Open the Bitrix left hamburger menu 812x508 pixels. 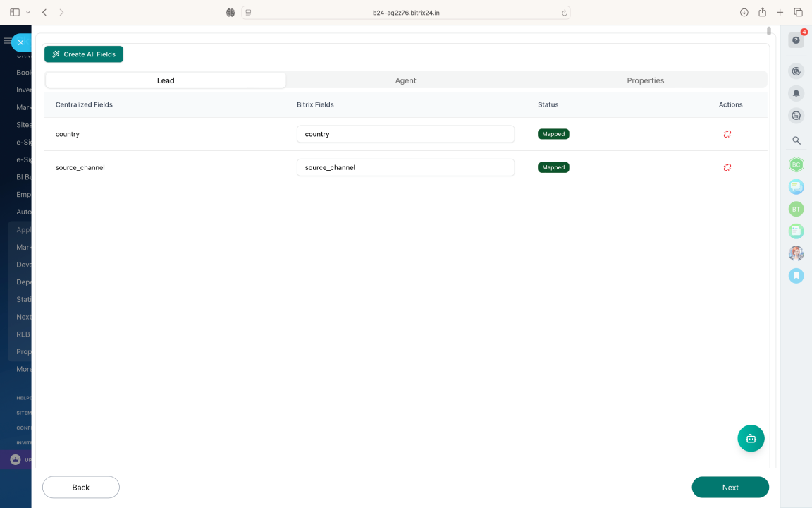tap(8, 41)
